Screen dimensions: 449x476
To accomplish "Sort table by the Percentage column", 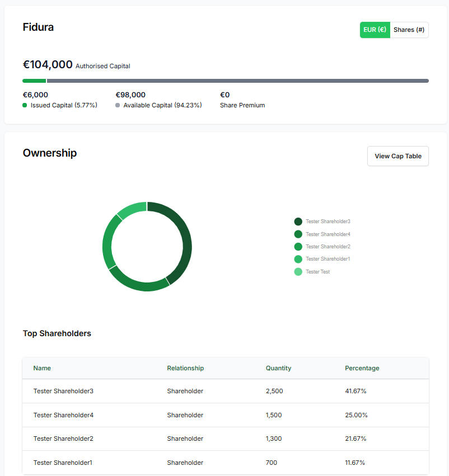I will (x=362, y=368).
